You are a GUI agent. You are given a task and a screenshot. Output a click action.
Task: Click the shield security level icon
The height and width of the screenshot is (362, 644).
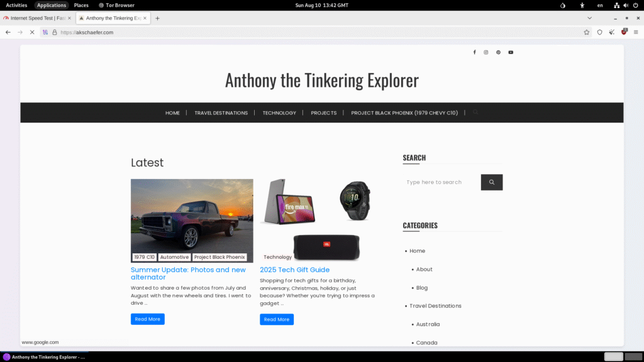(599, 32)
